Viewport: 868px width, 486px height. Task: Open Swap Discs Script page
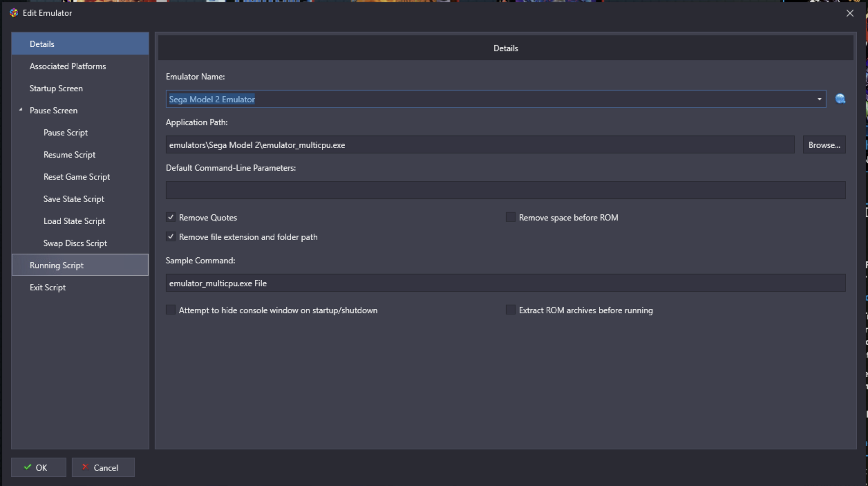tap(80, 243)
